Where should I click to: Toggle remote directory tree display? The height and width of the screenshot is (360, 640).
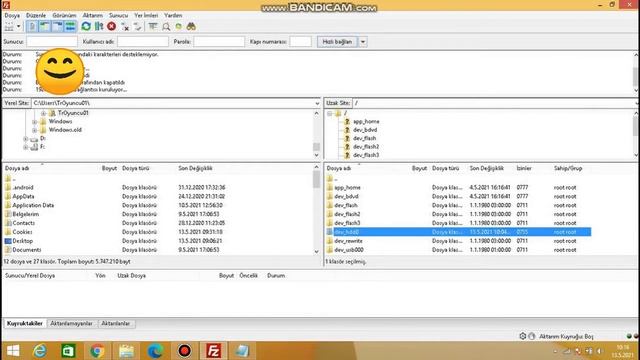click(x=58, y=27)
